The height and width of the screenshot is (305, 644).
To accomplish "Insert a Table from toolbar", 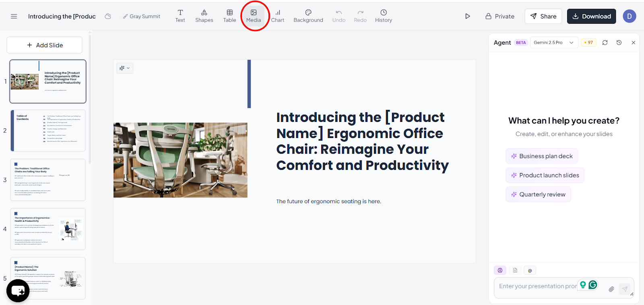I will 229,16.
